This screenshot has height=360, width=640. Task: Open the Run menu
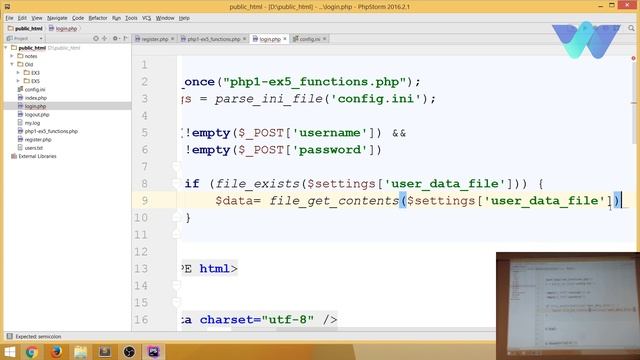[116, 18]
